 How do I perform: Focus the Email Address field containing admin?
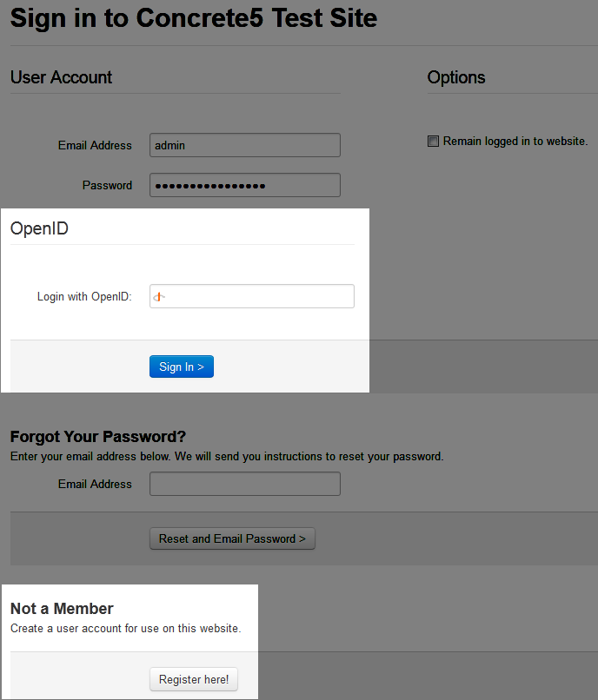244,145
